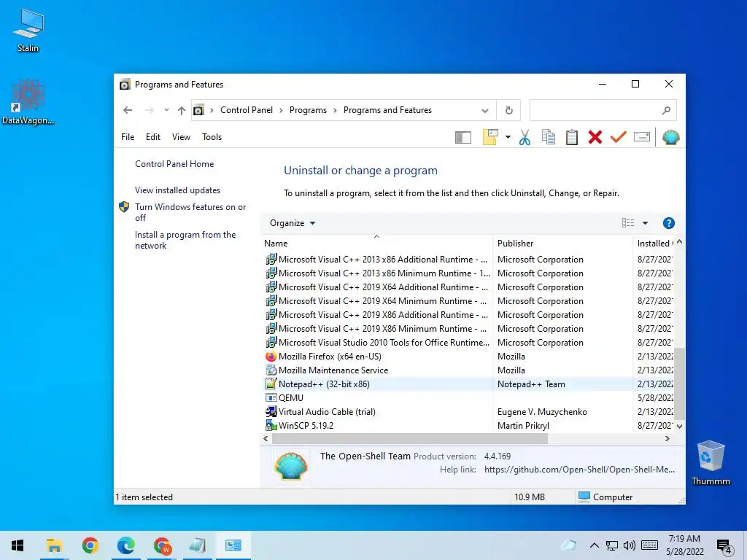The image size is (747, 560).
Task: Click the Cut scissors toolbar icon
Action: [525, 138]
